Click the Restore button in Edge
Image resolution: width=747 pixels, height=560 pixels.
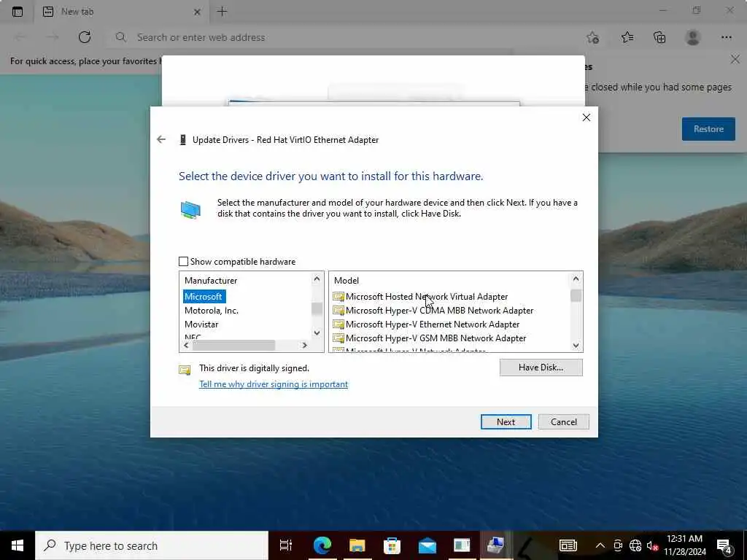coord(708,129)
